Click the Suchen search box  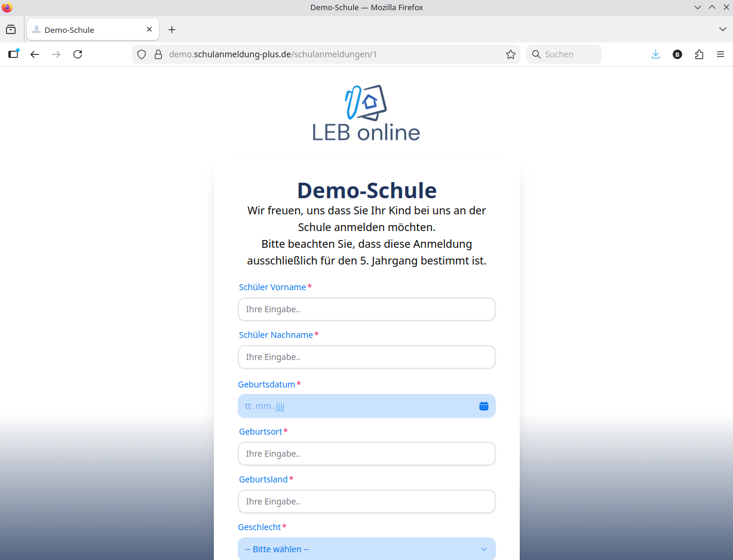click(565, 54)
